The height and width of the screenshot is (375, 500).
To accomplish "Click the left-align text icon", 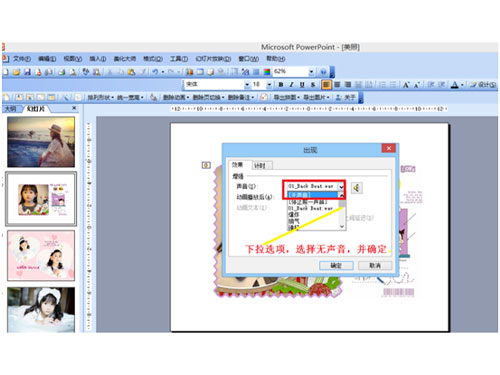I will point(326,85).
